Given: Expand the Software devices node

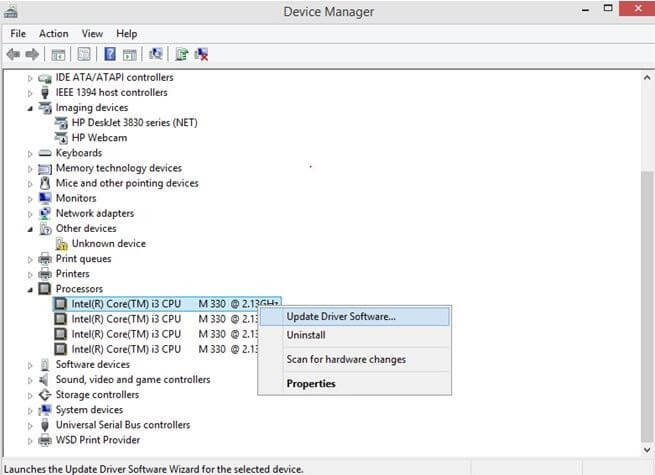Looking at the screenshot, I should (x=30, y=365).
